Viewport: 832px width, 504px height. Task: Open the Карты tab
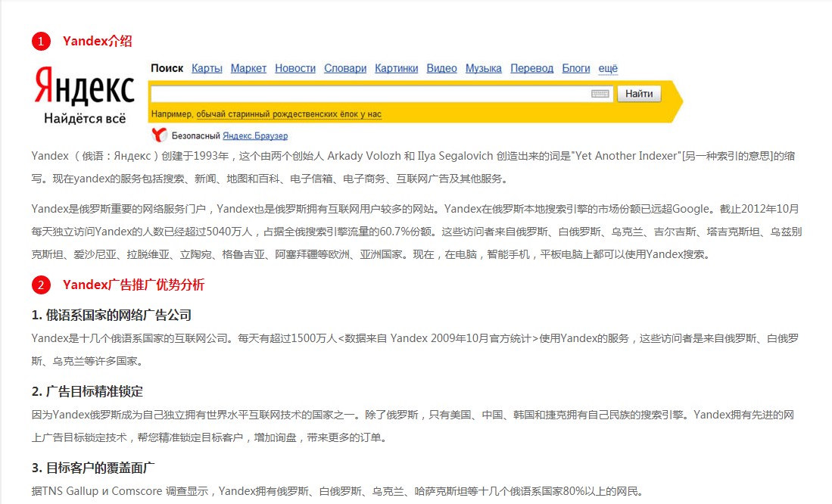pyautogui.click(x=207, y=68)
